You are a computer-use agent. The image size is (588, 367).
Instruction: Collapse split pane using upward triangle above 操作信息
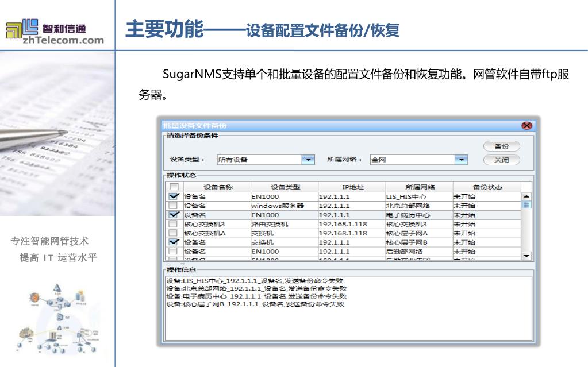coord(168,265)
